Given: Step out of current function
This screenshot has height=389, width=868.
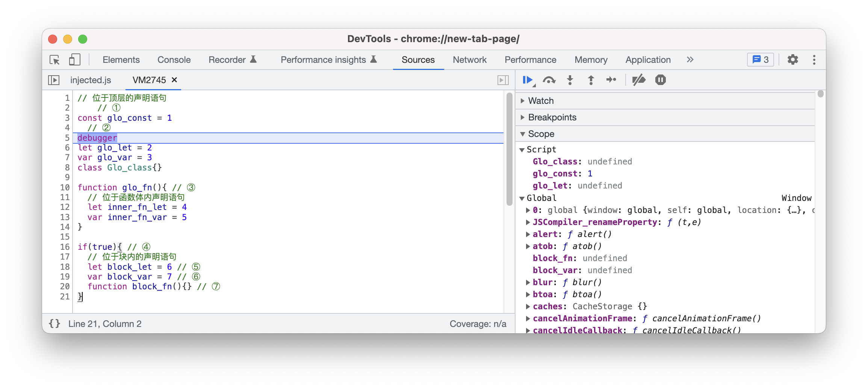Looking at the screenshot, I should (x=591, y=80).
